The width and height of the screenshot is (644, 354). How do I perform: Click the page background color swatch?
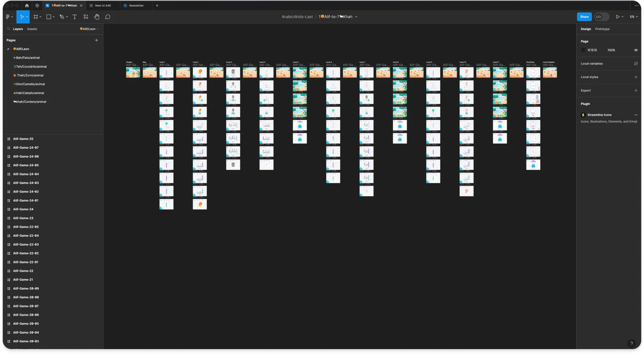point(583,50)
